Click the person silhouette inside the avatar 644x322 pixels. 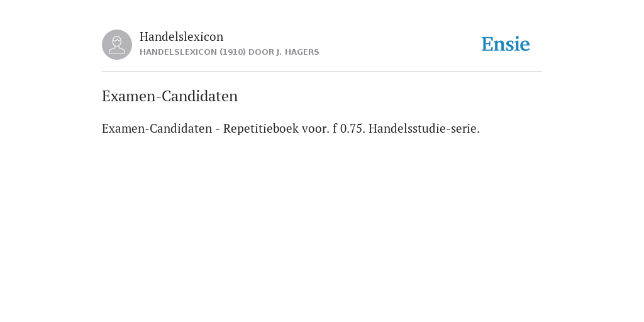(x=117, y=45)
